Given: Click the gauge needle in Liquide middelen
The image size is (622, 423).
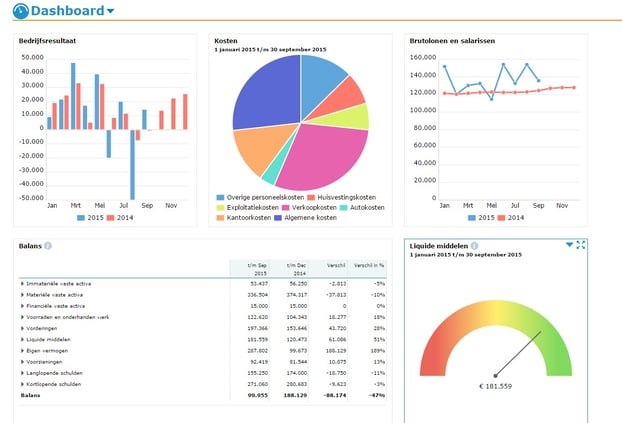Looking at the screenshot, I should [x=518, y=354].
